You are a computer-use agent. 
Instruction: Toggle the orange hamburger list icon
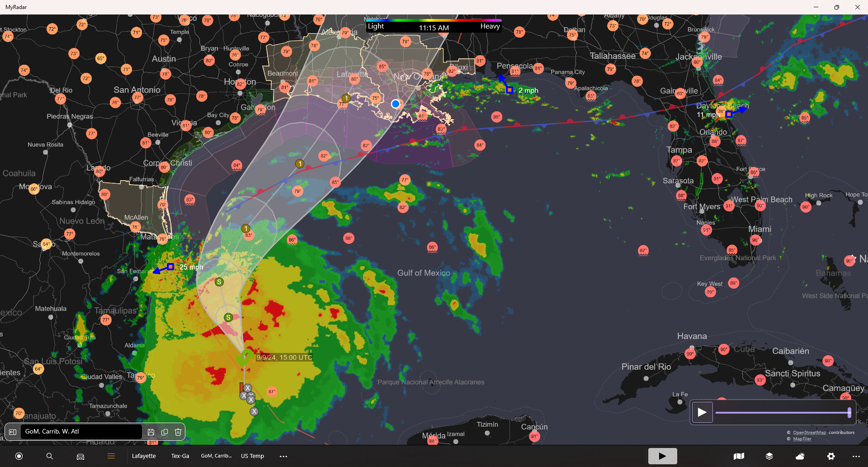tap(111, 456)
